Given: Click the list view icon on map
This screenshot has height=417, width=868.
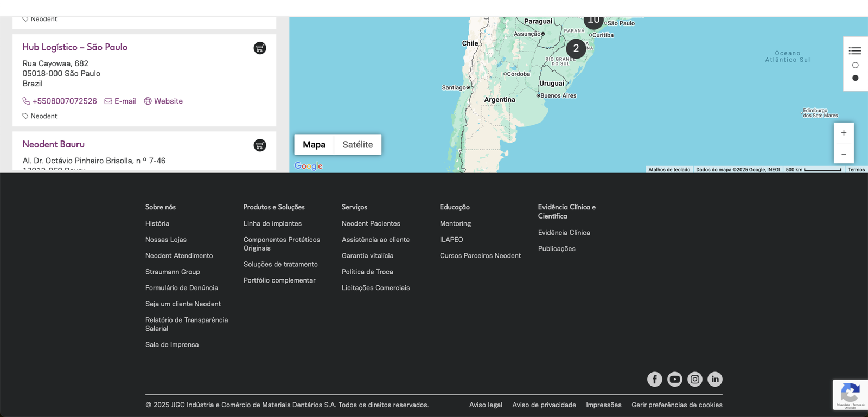Looking at the screenshot, I should 855,51.
